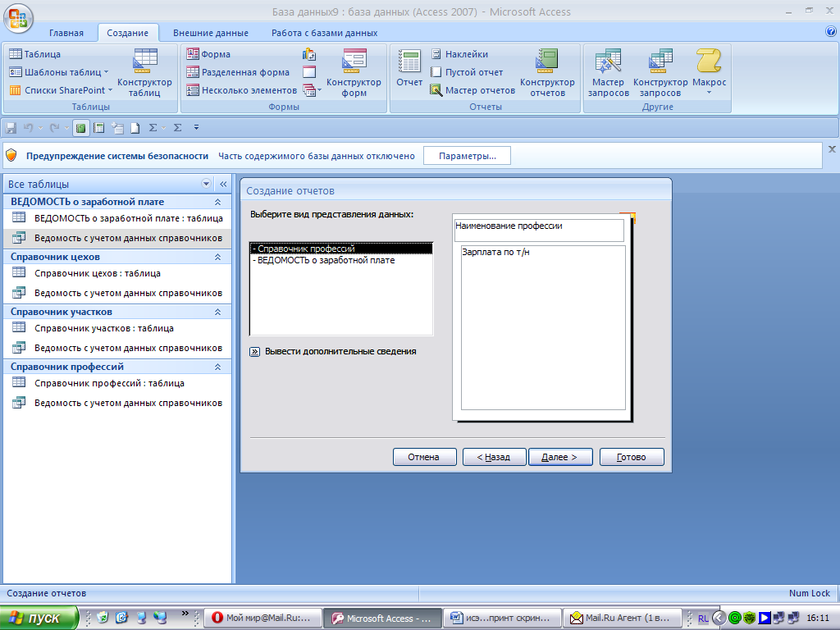Click the second Sigma totals icon in quick toolbar
This screenshot has width=840, height=630.
point(178,127)
